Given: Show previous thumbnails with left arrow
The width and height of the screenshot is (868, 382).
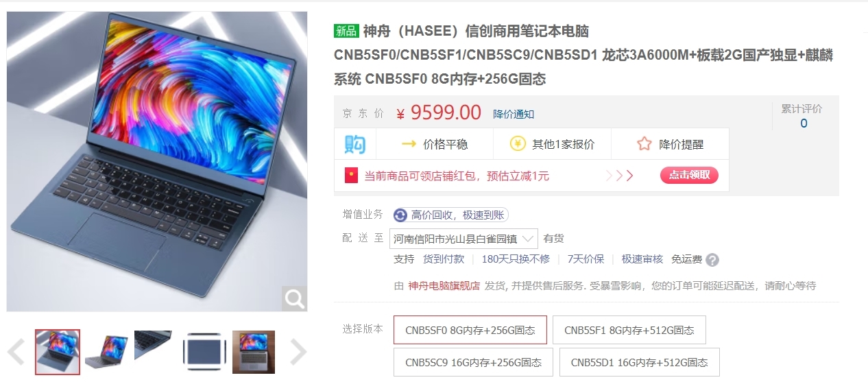Looking at the screenshot, I should (x=16, y=352).
